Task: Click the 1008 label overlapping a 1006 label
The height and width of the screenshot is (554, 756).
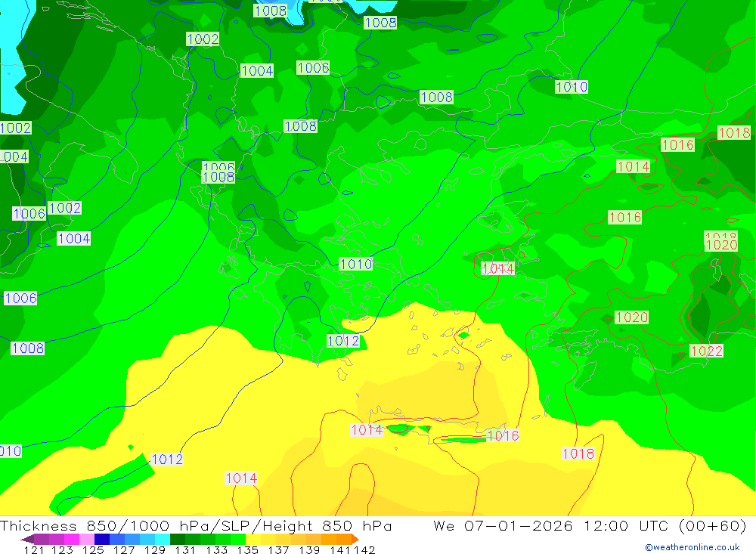Action: [218, 178]
